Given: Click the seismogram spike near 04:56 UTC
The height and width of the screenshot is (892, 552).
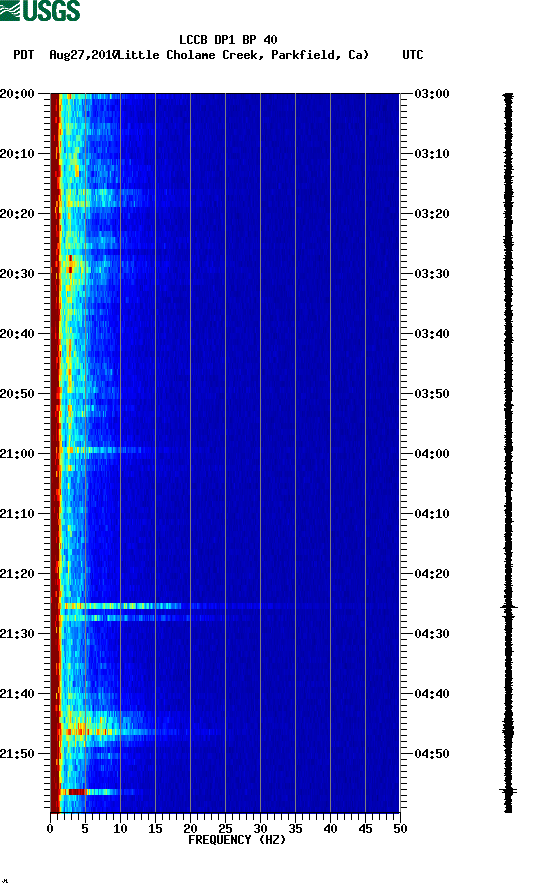Looking at the screenshot, I should 509,790.
